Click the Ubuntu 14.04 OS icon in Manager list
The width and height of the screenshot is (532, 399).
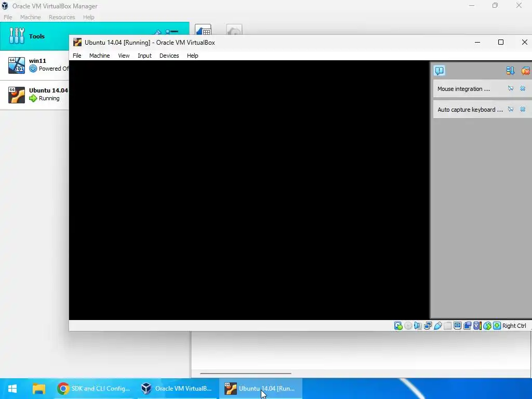[x=17, y=95]
